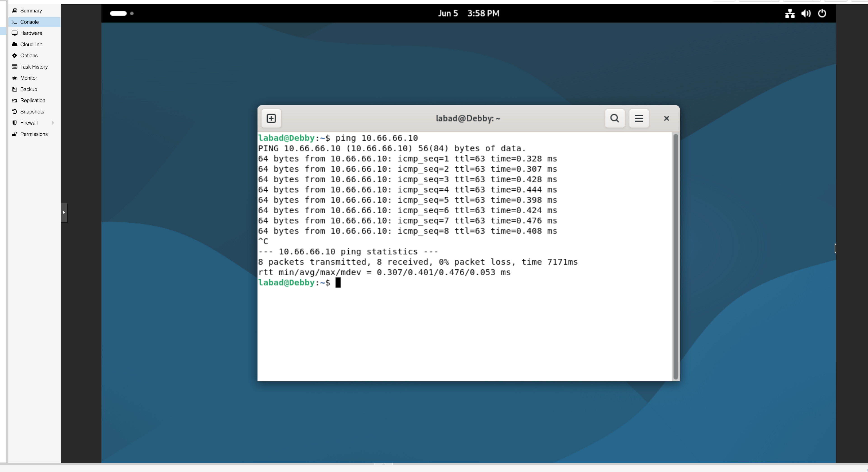Open the terminal hamburger menu
The image size is (868, 472).
coord(639,118)
